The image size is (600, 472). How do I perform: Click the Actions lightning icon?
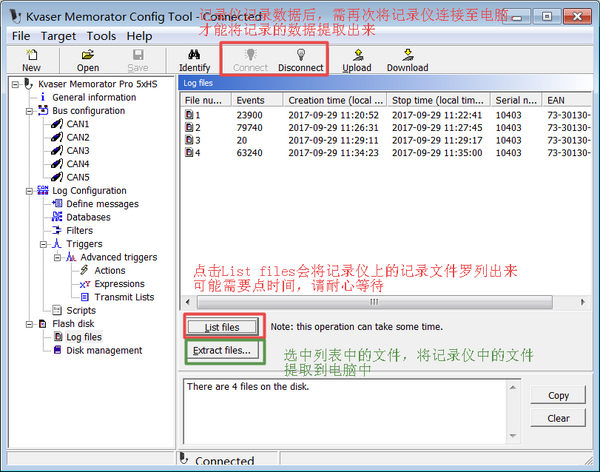[x=85, y=270]
